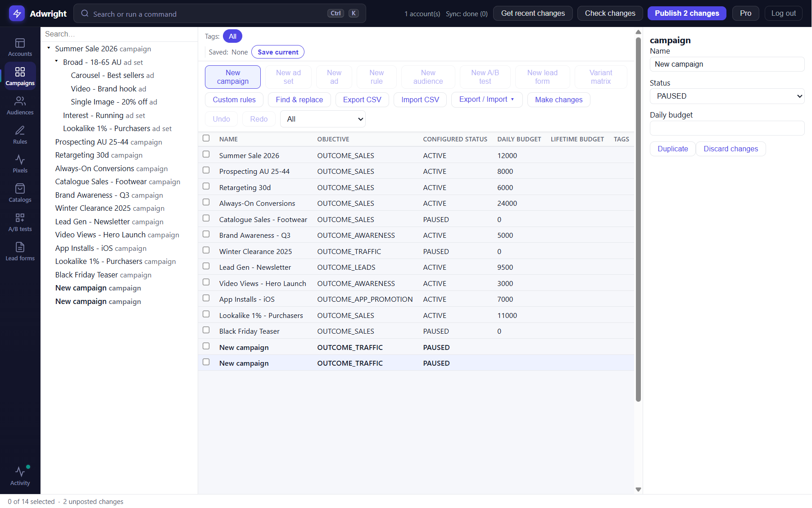812x508 pixels.
Task: Check the Retargeting 30d row checkbox
Action: 206,186
